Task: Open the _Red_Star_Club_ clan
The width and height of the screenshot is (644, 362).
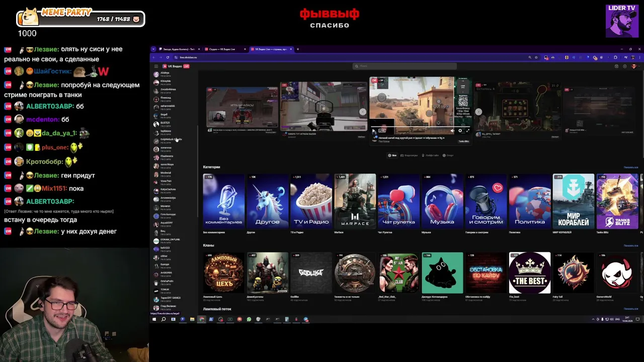Action: click(398, 273)
